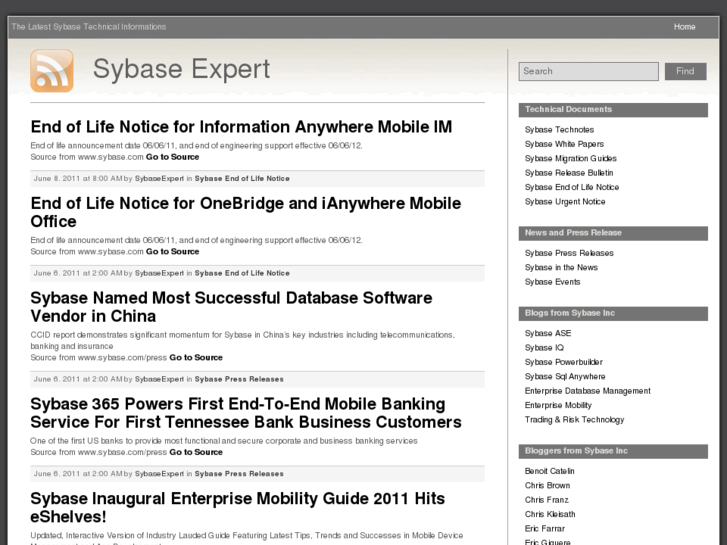The height and width of the screenshot is (545, 727).
Task: Open Sybase End of Life Notice sidebar link
Action: point(572,187)
